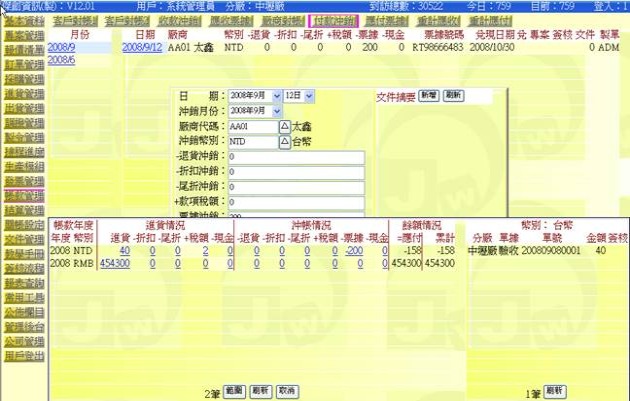Screen dimensions: 630x401
Task: Select the 2008/6 month link
Action: tap(61, 60)
